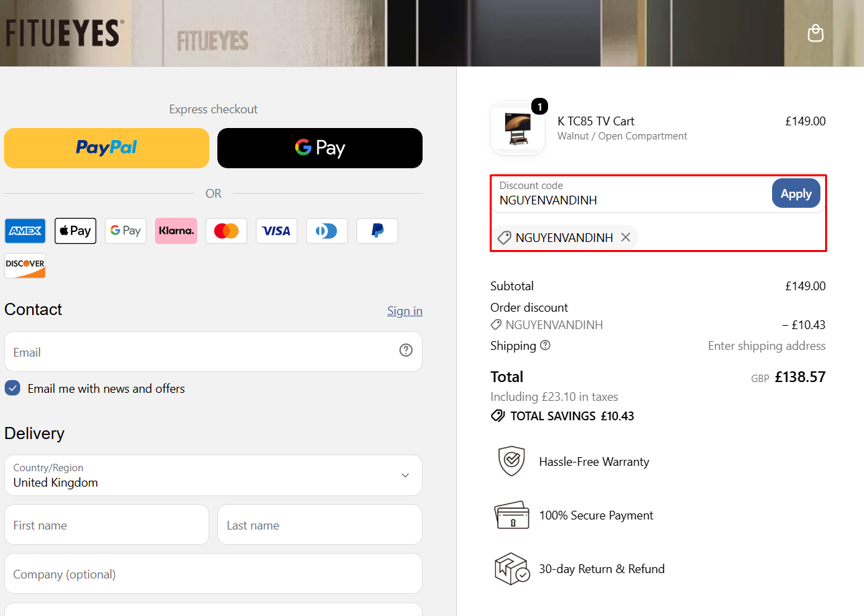
Task: Apply the discount code
Action: (796, 193)
